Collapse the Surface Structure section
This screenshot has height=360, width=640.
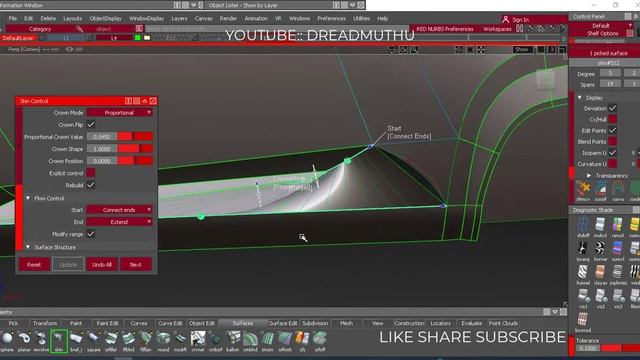click(28, 247)
